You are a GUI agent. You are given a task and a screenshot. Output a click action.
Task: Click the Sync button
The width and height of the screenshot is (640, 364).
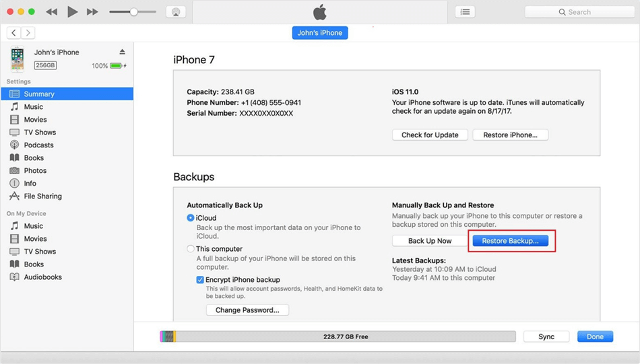click(x=546, y=336)
